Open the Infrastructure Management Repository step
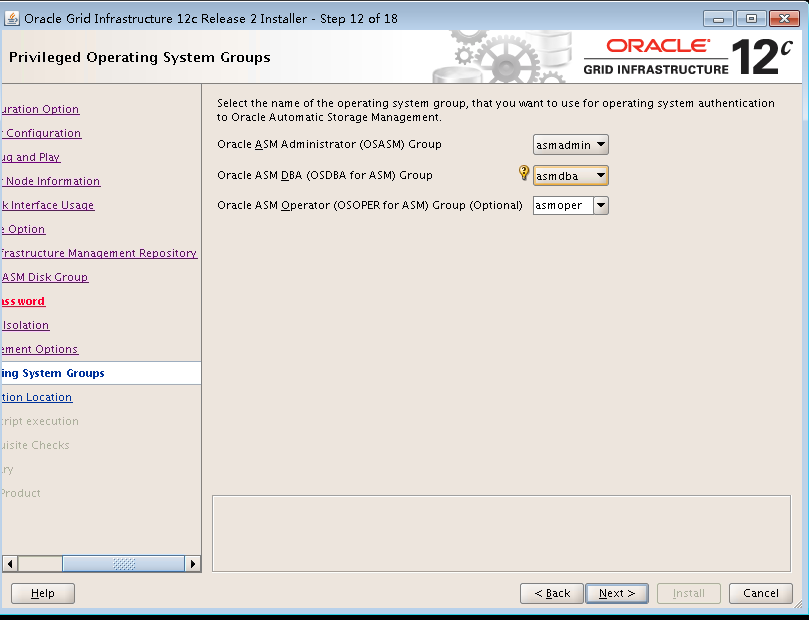 click(100, 253)
